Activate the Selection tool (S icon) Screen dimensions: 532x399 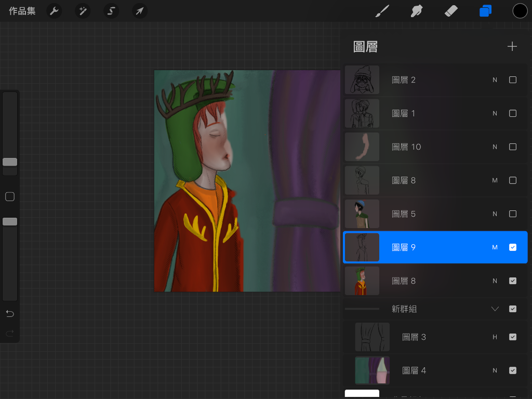[111, 11]
